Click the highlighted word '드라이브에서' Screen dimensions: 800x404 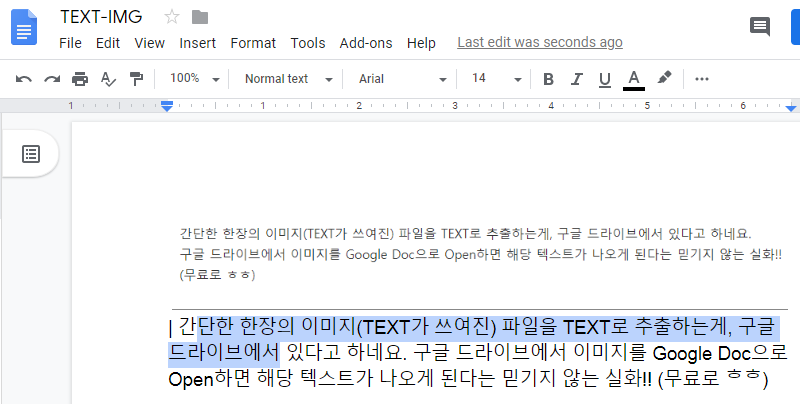(223, 352)
